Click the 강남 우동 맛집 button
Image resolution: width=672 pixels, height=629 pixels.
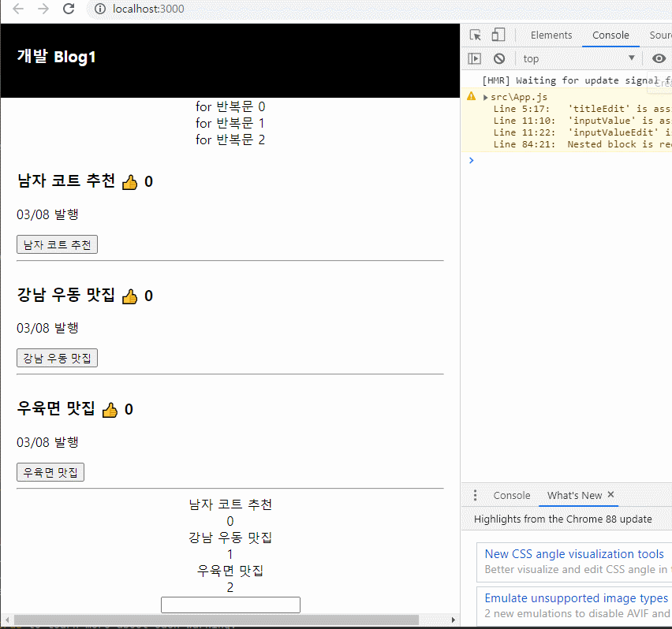57,358
